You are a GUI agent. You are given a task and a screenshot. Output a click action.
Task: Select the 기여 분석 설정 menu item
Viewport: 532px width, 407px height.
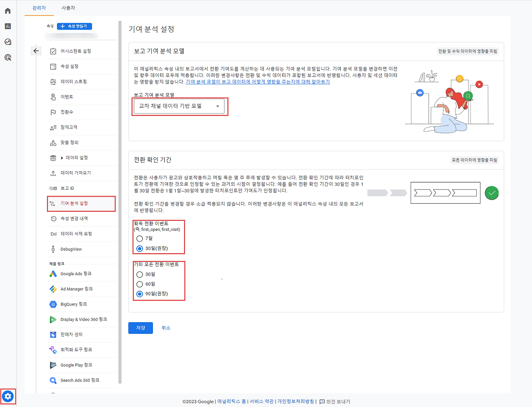pos(75,203)
